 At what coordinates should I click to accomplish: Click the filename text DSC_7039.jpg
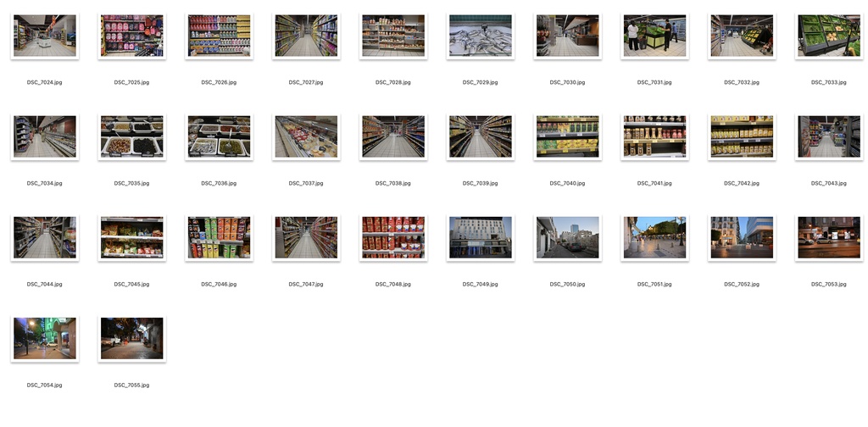pyautogui.click(x=481, y=183)
